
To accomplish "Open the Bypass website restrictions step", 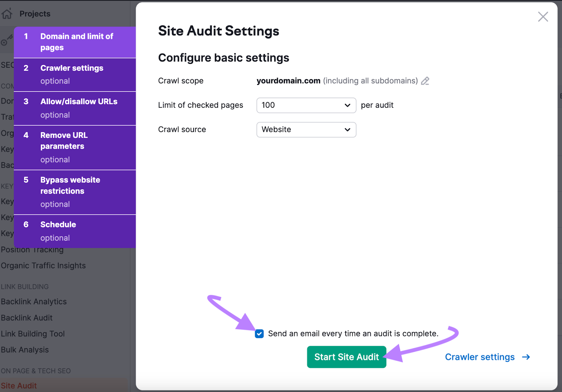I will [x=75, y=192].
